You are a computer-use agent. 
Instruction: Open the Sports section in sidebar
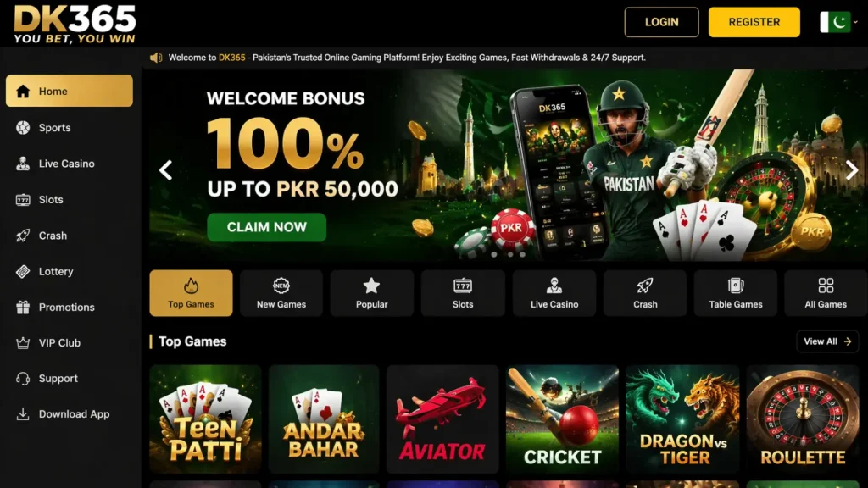click(x=70, y=128)
